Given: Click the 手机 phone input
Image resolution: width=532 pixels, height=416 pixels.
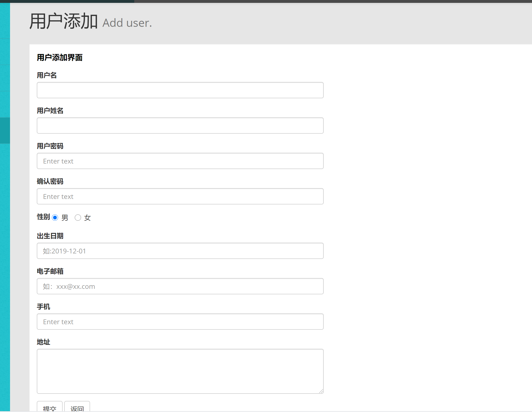Looking at the screenshot, I should point(180,322).
